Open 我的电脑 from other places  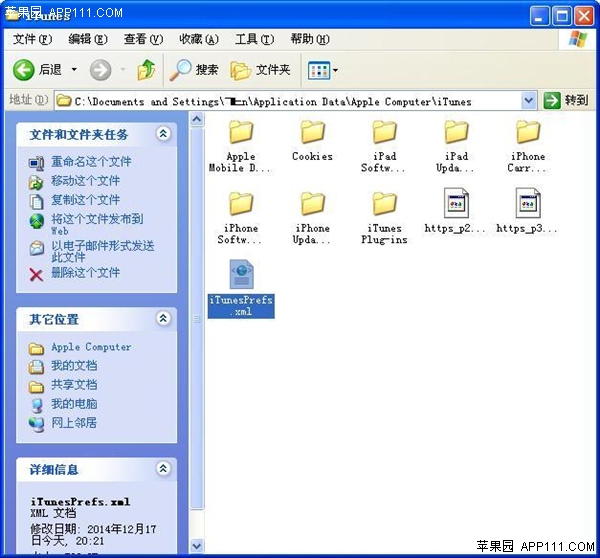(x=74, y=404)
